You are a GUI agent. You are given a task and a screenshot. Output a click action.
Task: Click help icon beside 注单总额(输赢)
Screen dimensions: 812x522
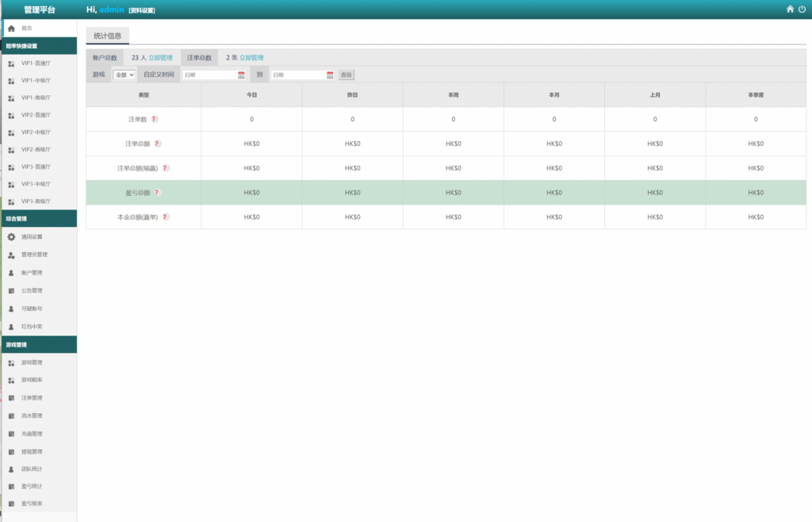166,168
